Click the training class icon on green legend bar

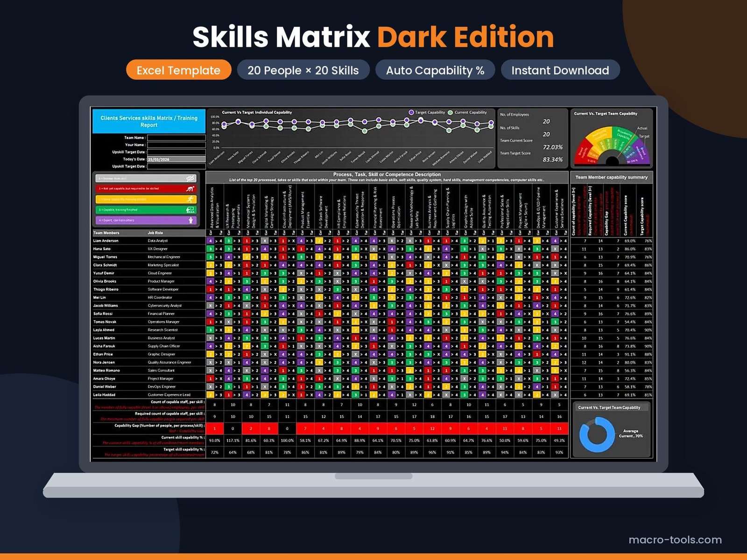[x=190, y=210]
